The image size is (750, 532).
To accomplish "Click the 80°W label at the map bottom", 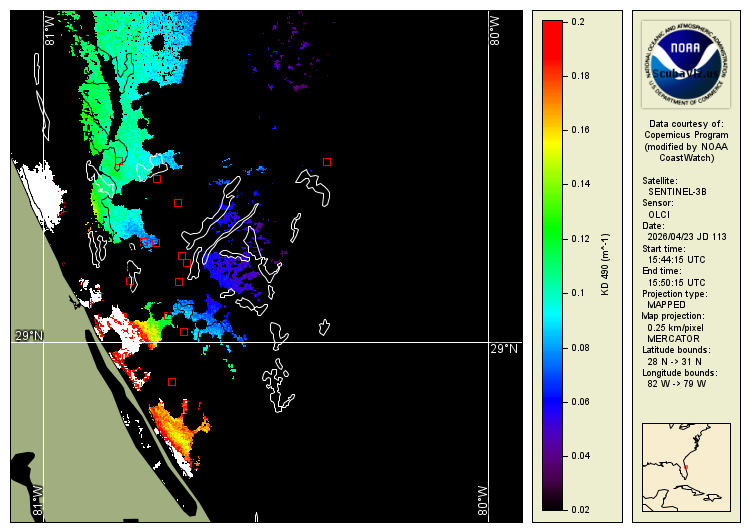I will [x=482, y=502].
